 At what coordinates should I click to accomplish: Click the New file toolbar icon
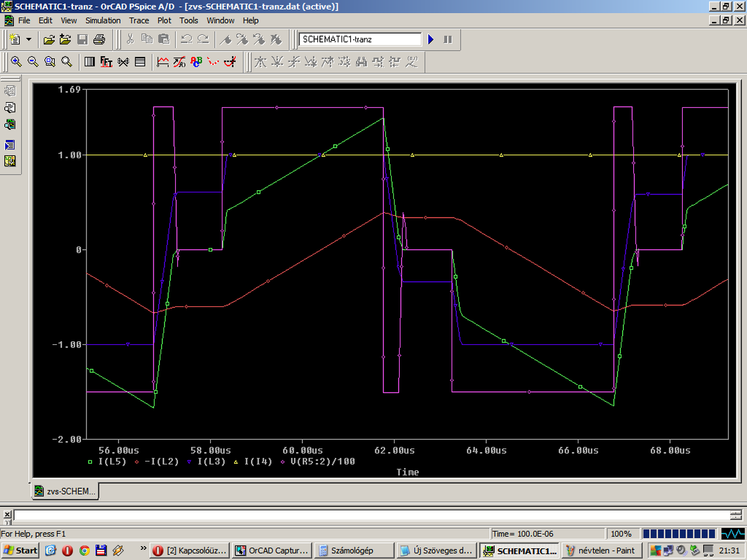point(15,39)
